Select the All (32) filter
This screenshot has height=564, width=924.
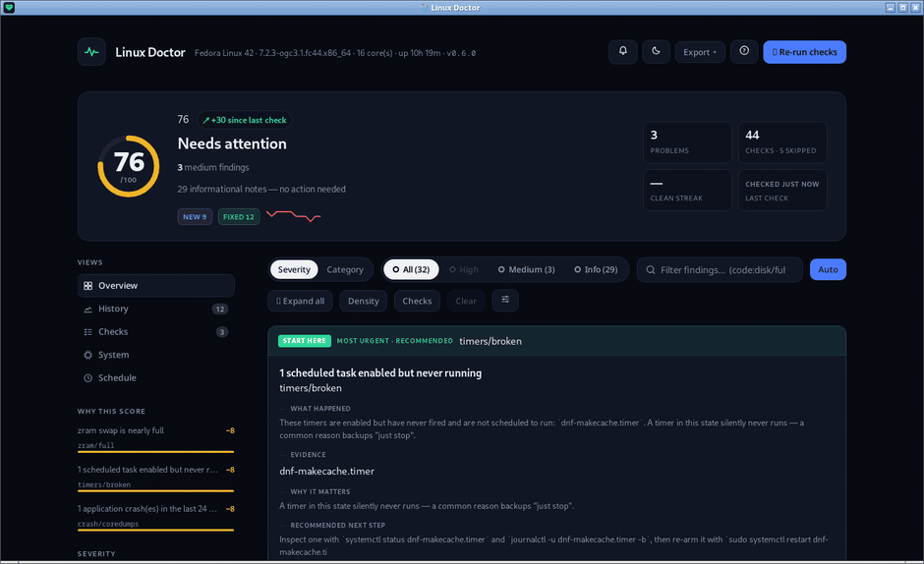point(411,269)
